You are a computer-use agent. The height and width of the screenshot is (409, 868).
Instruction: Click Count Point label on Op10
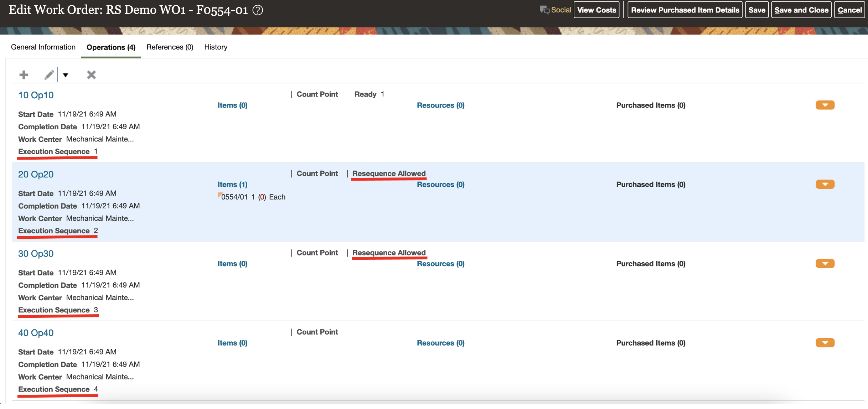click(317, 94)
